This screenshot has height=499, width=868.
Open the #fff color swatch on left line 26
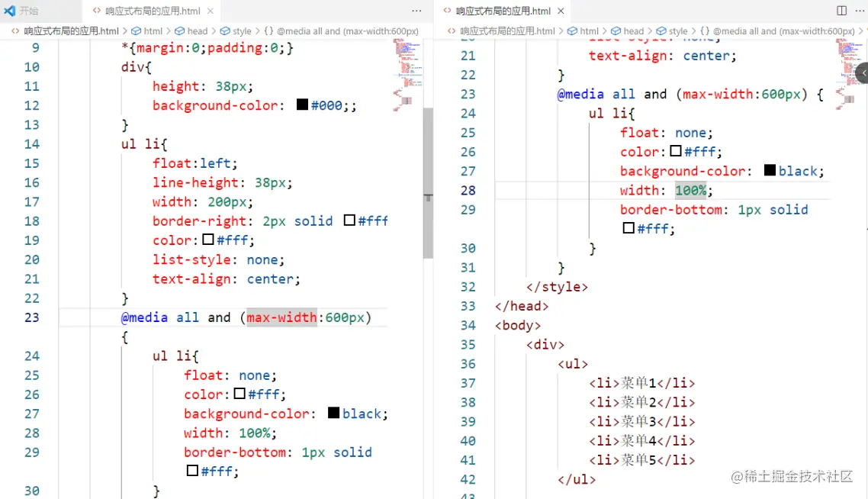pyautogui.click(x=240, y=393)
